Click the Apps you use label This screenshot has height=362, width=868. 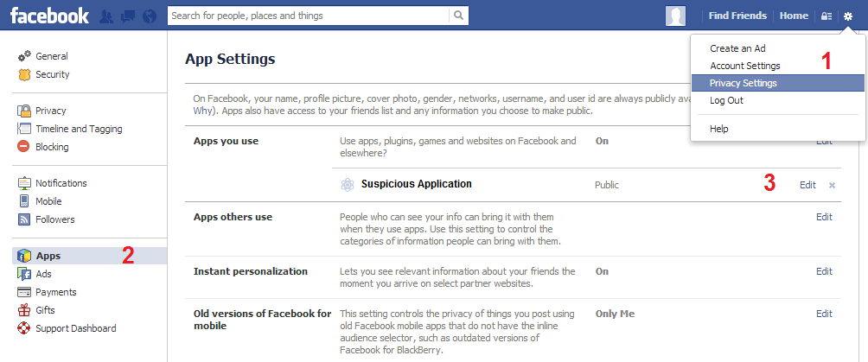226,141
